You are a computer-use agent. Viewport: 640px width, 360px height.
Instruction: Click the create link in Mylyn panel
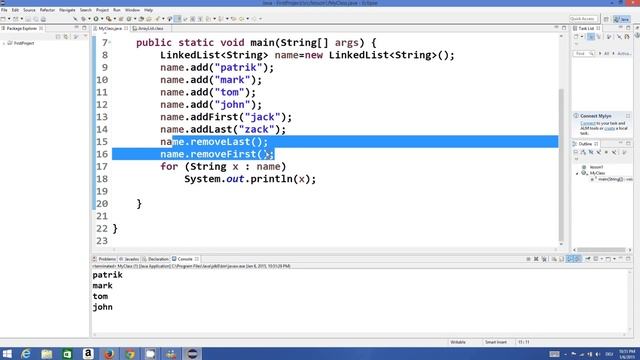(x=610, y=129)
